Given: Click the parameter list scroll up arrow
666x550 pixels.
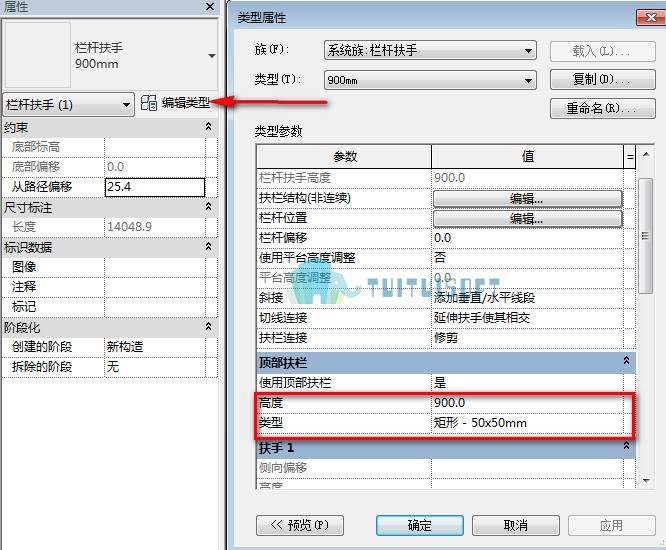Looking at the screenshot, I should [x=646, y=155].
